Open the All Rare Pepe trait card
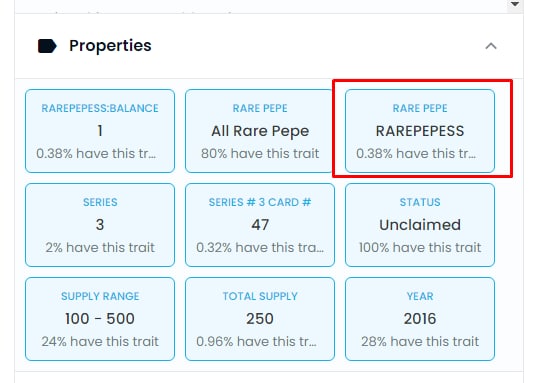Image resolution: width=533 pixels, height=383 pixels. [259, 131]
